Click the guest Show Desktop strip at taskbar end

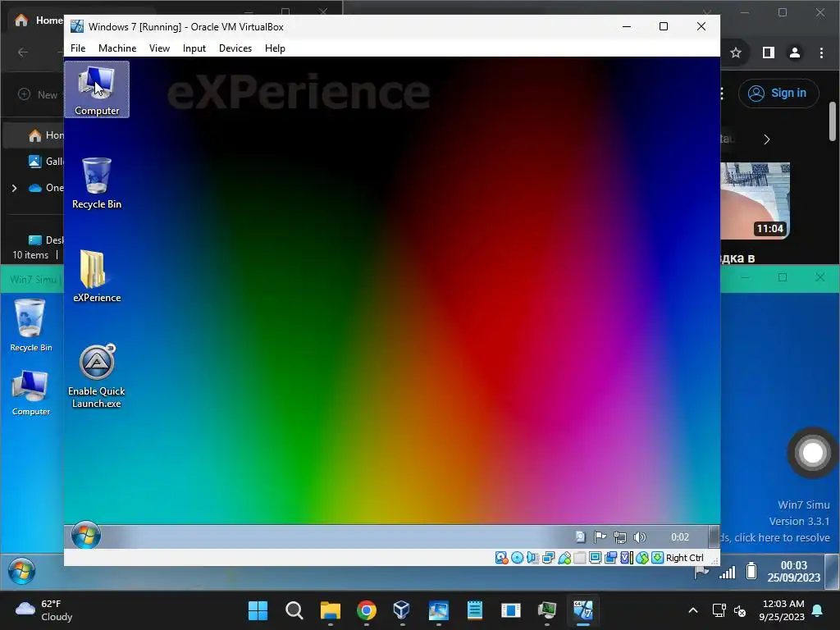[x=714, y=536]
